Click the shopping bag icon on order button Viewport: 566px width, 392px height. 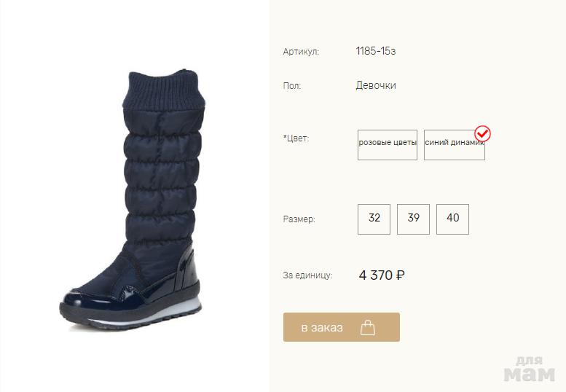[x=368, y=327]
